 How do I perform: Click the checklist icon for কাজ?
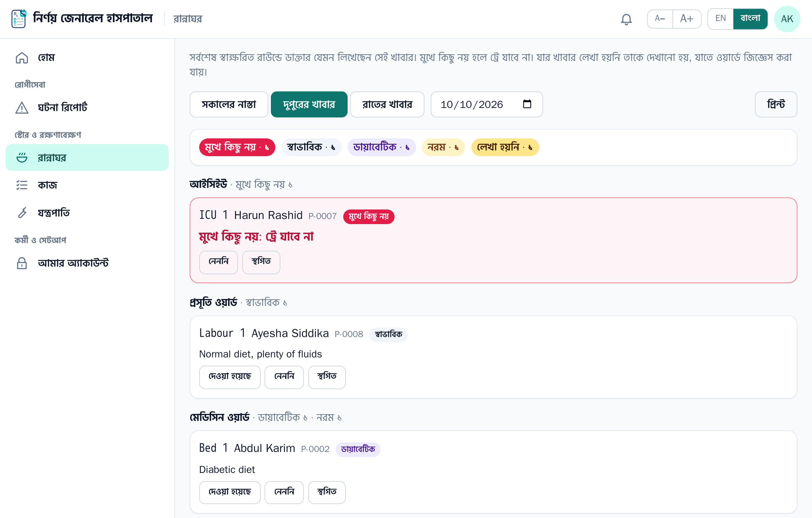tap(22, 185)
